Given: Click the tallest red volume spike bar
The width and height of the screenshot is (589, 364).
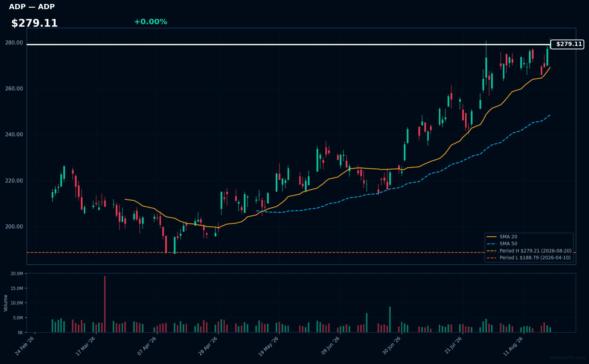Looking at the screenshot, I should (x=105, y=304).
